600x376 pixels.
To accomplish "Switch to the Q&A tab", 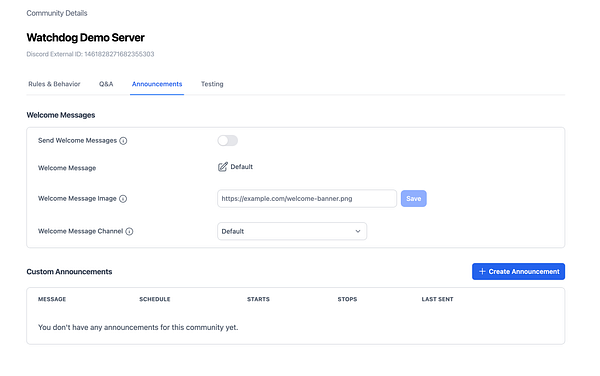I will [106, 84].
